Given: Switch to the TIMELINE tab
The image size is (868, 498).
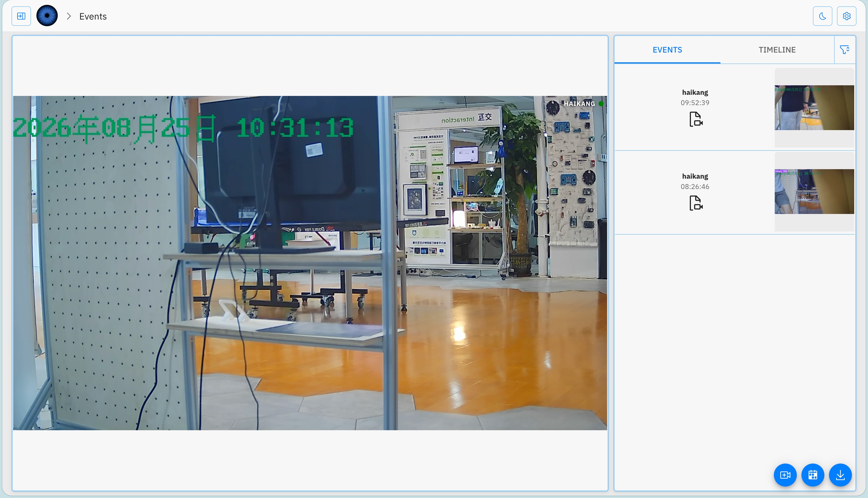Looking at the screenshot, I should pos(777,50).
